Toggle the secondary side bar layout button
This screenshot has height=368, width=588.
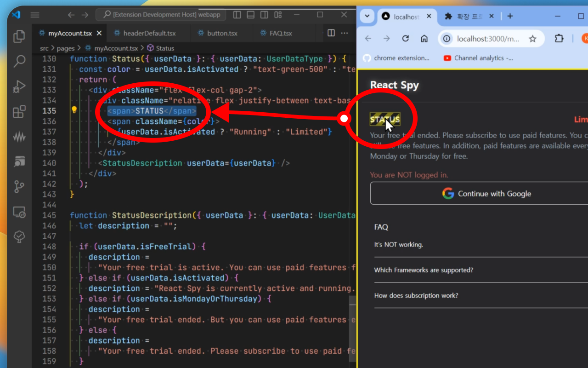click(265, 15)
